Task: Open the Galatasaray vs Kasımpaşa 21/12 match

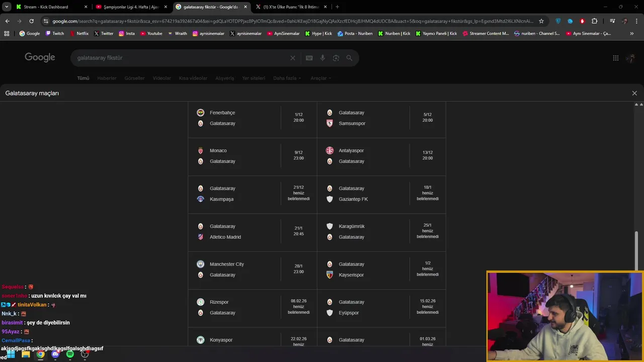Action: click(253, 194)
